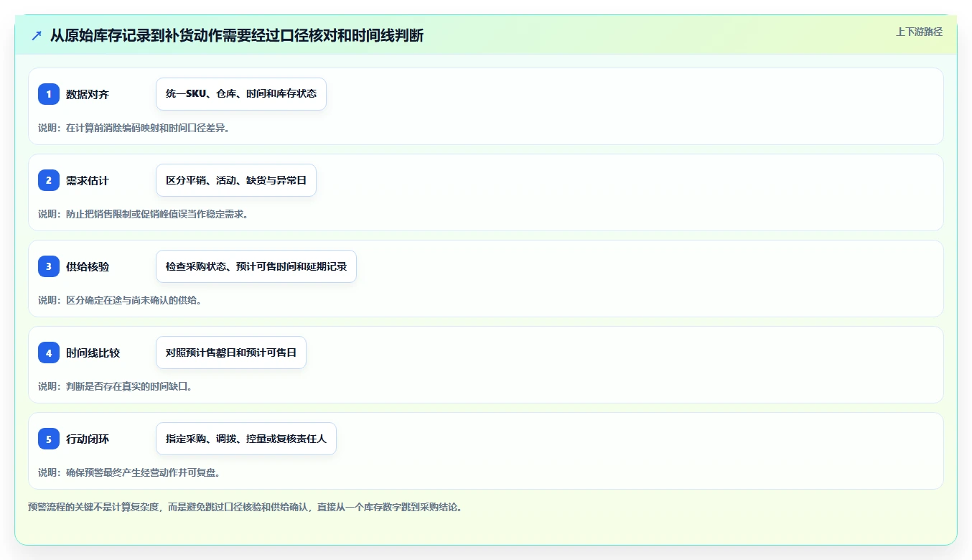Click the 行动闭环 step title
The image size is (972, 560).
(x=88, y=439)
